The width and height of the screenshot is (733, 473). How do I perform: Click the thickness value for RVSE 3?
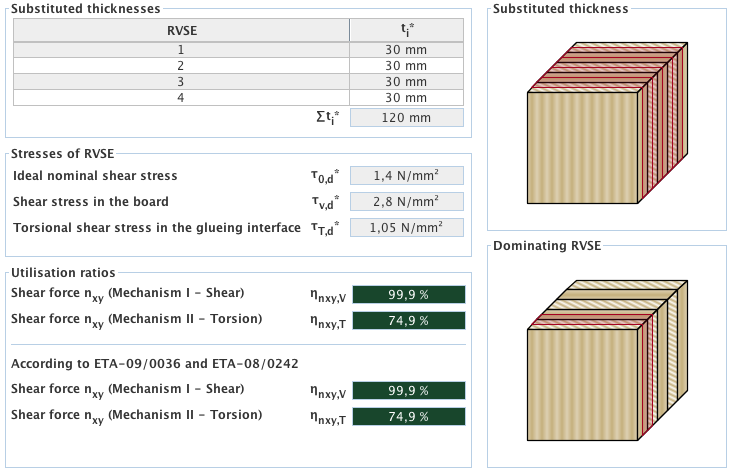coord(406,81)
